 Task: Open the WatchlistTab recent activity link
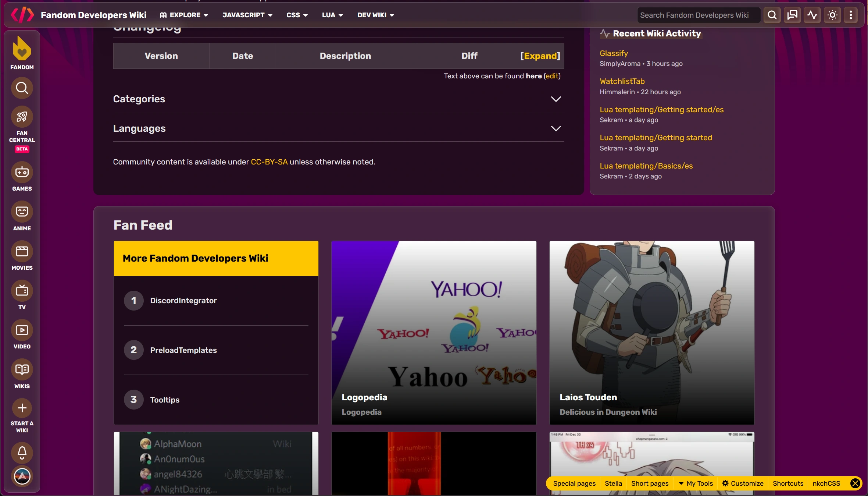[622, 81]
